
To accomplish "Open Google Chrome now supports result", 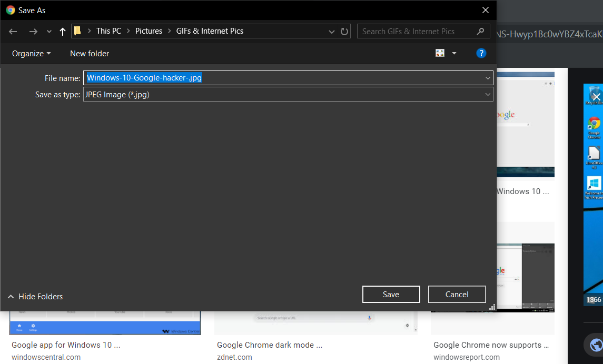I will 491,345.
